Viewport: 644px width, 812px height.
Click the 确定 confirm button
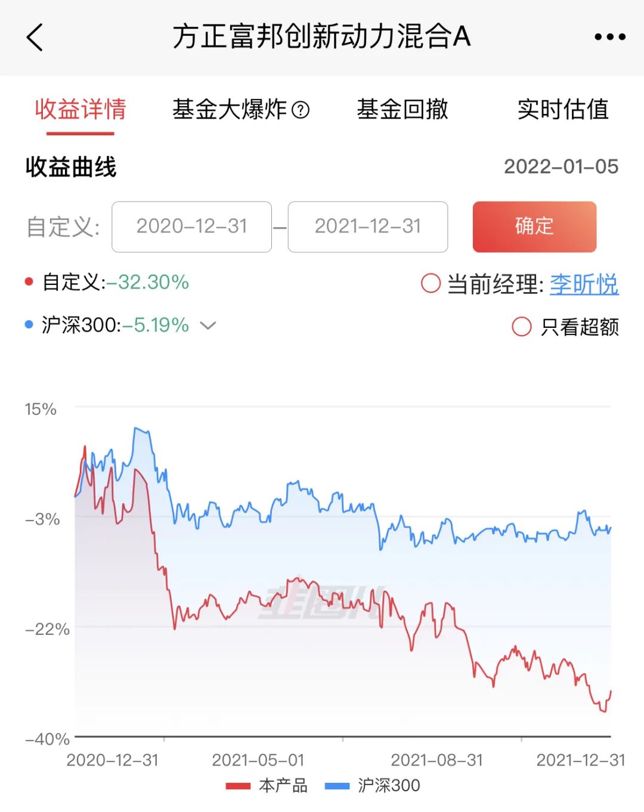coord(534,227)
